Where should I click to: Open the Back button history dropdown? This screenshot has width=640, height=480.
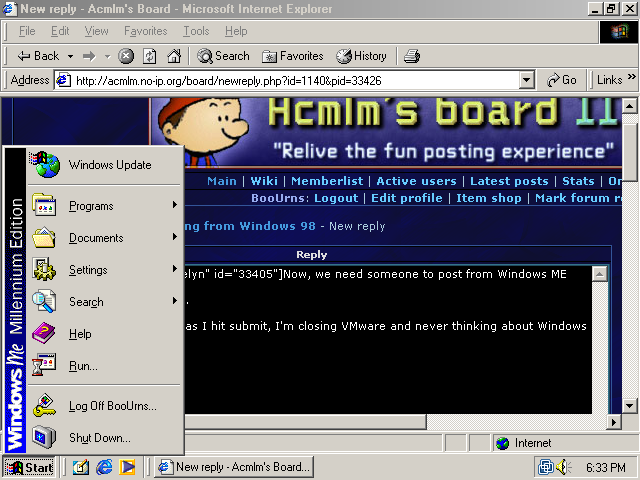point(70,56)
